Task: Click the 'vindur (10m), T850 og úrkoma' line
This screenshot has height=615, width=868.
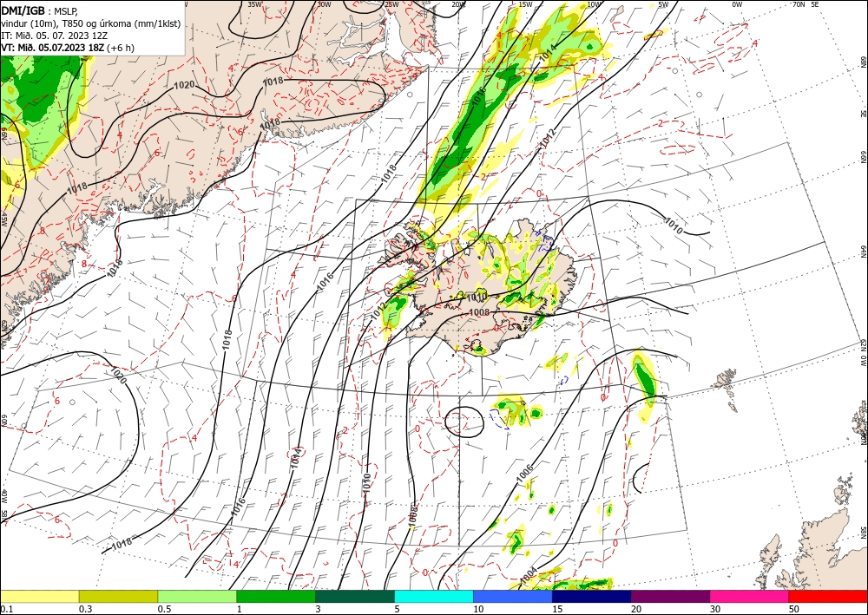Action: (91, 23)
